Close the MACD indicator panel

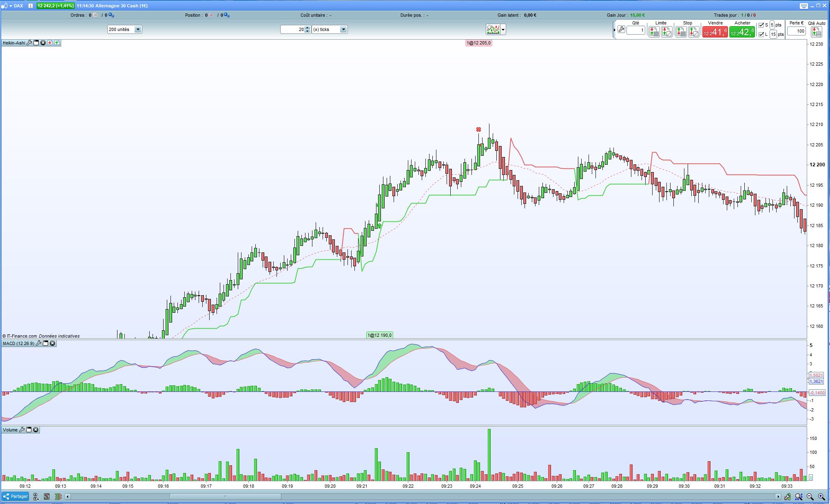pyautogui.click(x=52, y=343)
